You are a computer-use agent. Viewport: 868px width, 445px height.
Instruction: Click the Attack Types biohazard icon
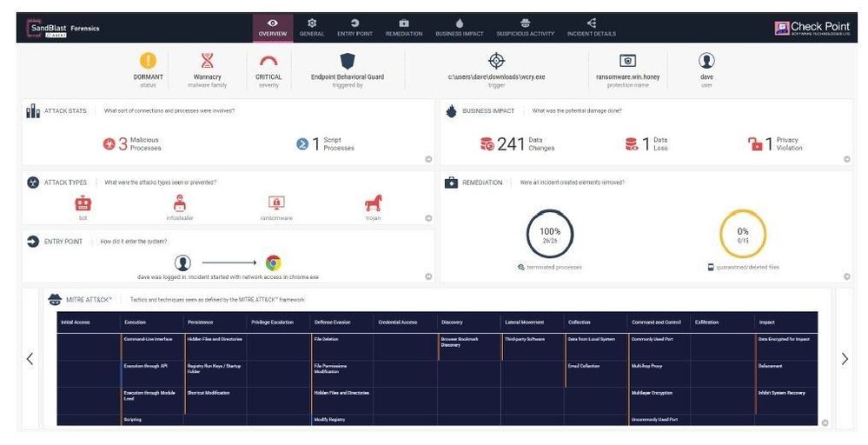33,183
